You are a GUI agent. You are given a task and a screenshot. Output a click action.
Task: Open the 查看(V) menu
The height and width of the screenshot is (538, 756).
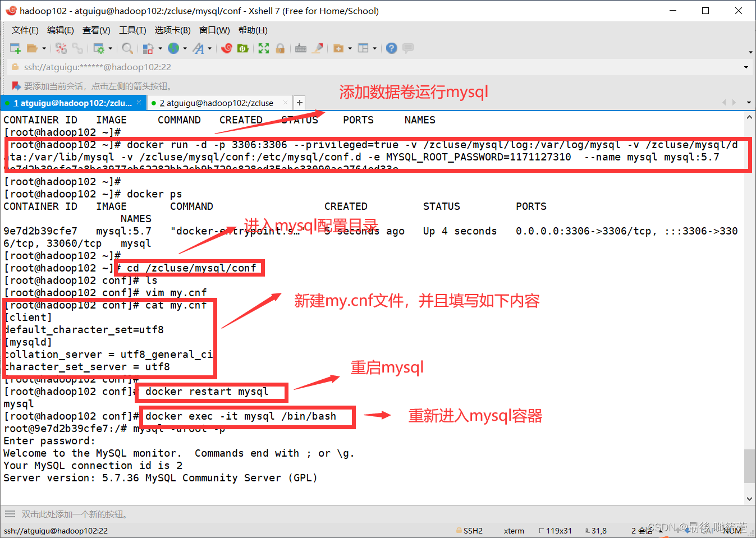[x=97, y=30]
